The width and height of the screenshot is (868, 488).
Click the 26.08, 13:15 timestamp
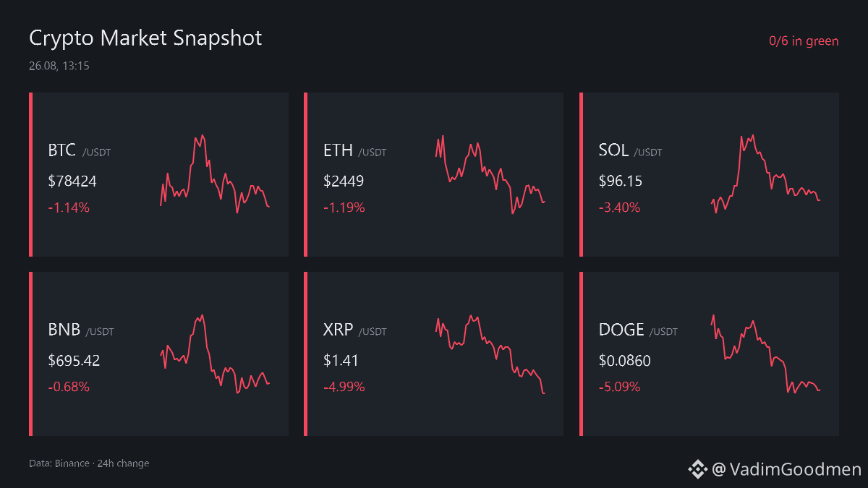59,66
